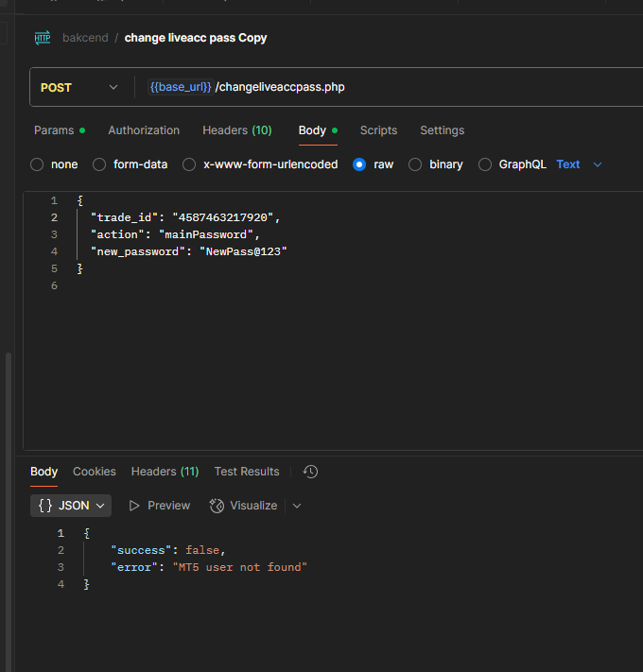Open the Scripts tab
This screenshot has height=672, width=643.
(378, 130)
